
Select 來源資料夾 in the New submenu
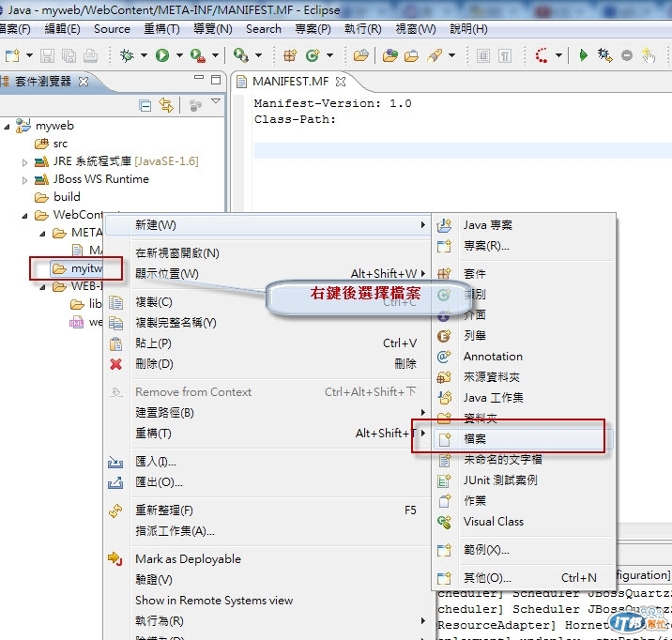pos(524,377)
